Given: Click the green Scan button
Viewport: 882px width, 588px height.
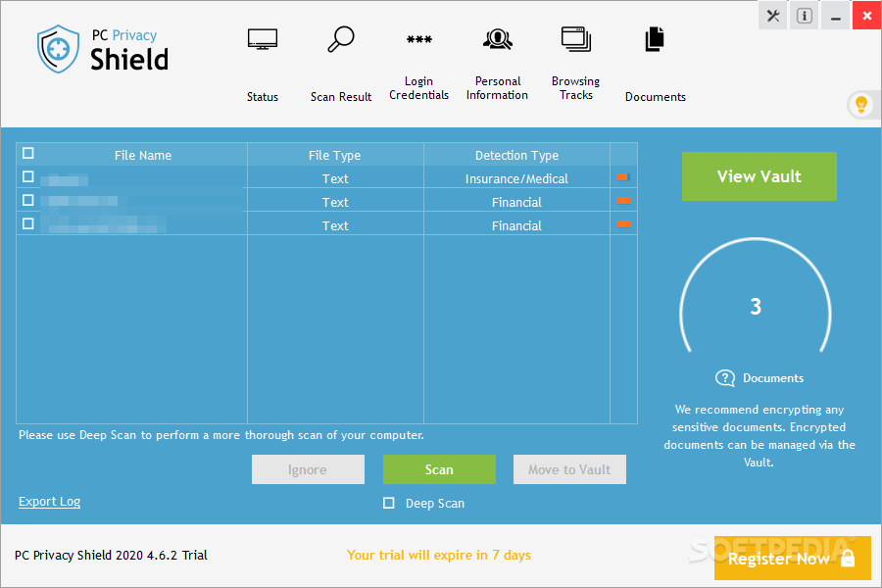Looking at the screenshot, I should (439, 469).
